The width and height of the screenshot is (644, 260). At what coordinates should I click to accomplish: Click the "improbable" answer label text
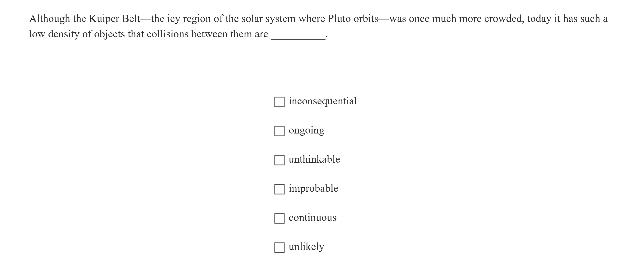point(313,188)
